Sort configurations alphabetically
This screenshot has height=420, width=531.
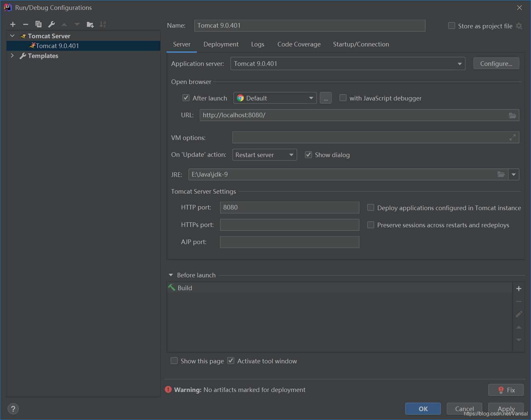pos(103,24)
